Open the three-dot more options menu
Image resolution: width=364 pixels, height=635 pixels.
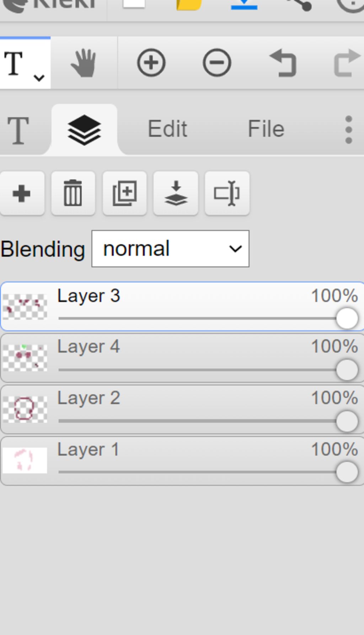click(x=349, y=129)
